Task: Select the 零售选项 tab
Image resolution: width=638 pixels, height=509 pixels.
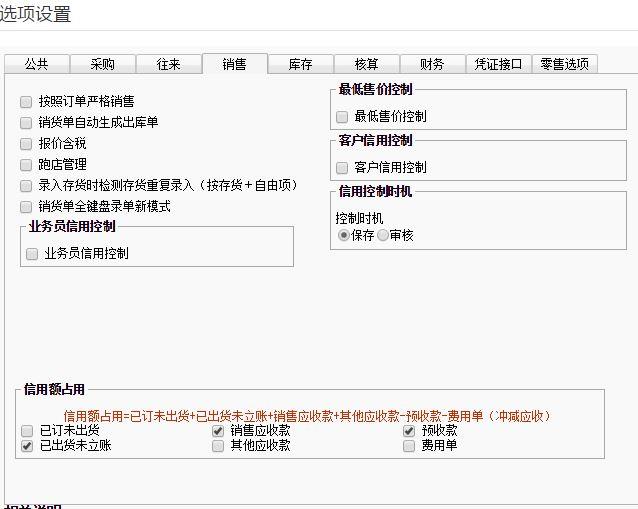Action: coord(564,64)
